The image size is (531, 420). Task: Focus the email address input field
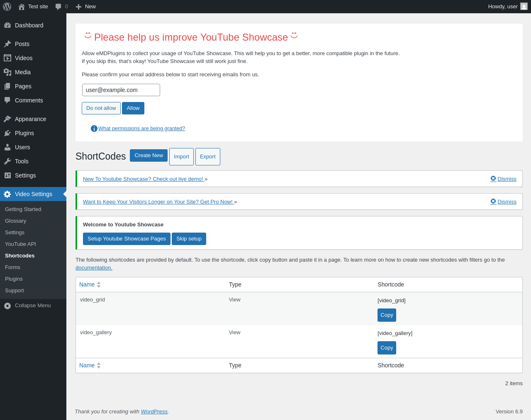click(121, 90)
